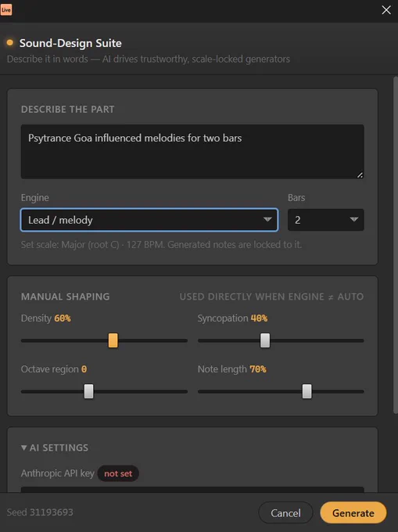Click into the Describe the Part text box
The image size is (398, 532).
coord(192,151)
